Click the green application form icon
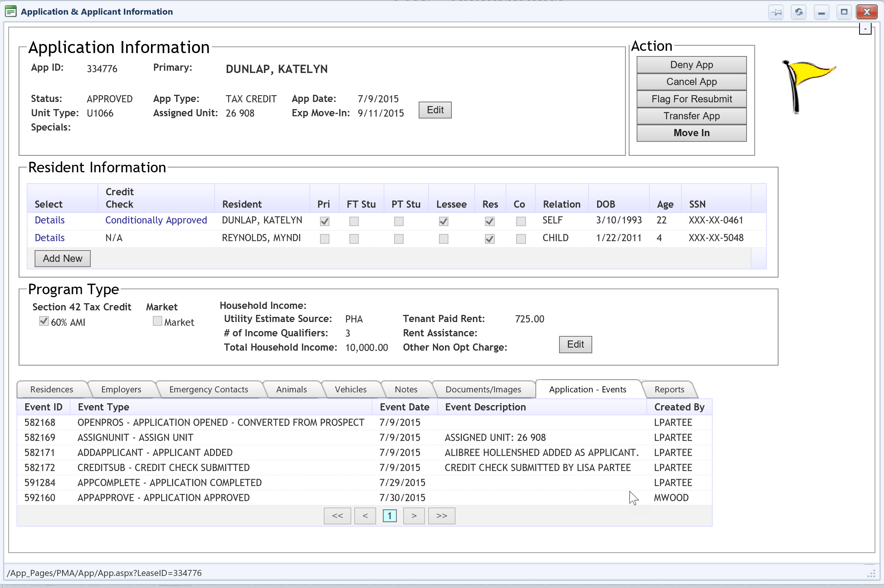 pyautogui.click(x=11, y=11)
